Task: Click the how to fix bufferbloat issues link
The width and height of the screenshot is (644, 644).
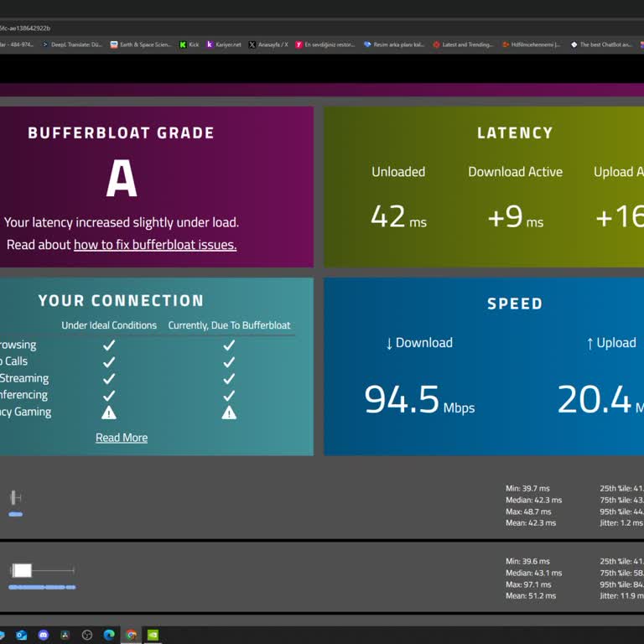Action: [x=155, y=245]
